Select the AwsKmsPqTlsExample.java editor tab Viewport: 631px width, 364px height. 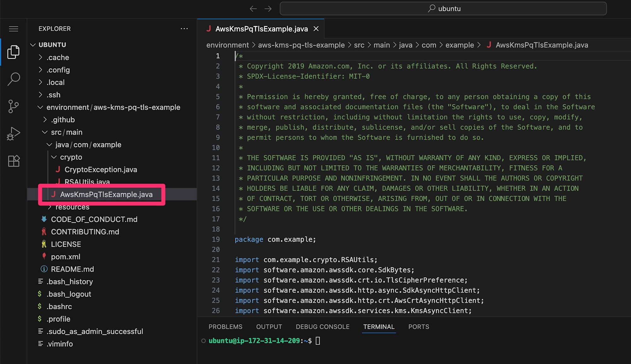[261, 29]
